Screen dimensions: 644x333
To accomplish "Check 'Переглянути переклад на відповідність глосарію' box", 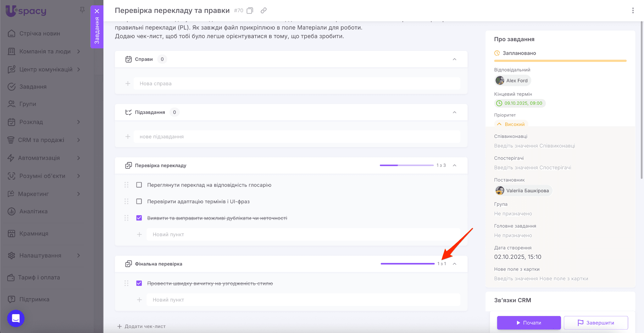I will coord(139,185).
